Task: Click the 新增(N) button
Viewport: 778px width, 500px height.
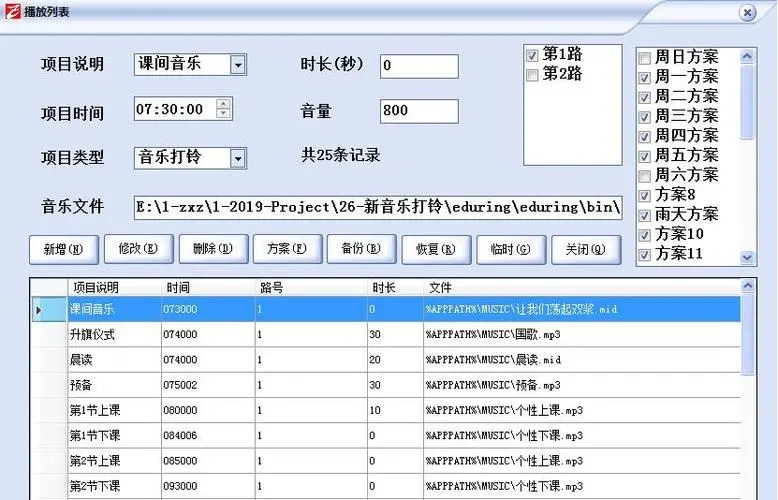Action: 64,249
